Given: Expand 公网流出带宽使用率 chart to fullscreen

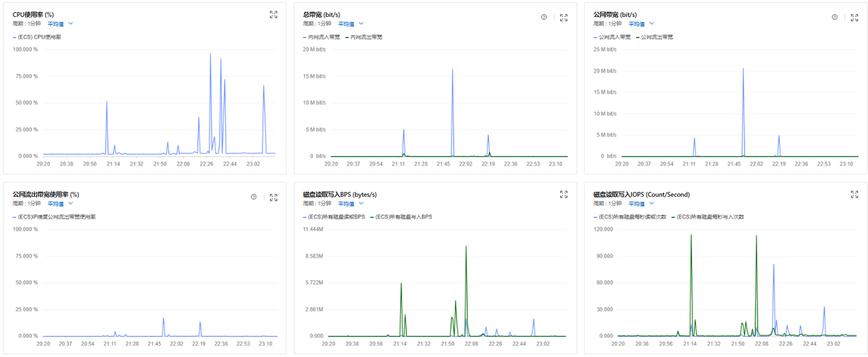Looking at the screenshot, I should pos(273,197).
